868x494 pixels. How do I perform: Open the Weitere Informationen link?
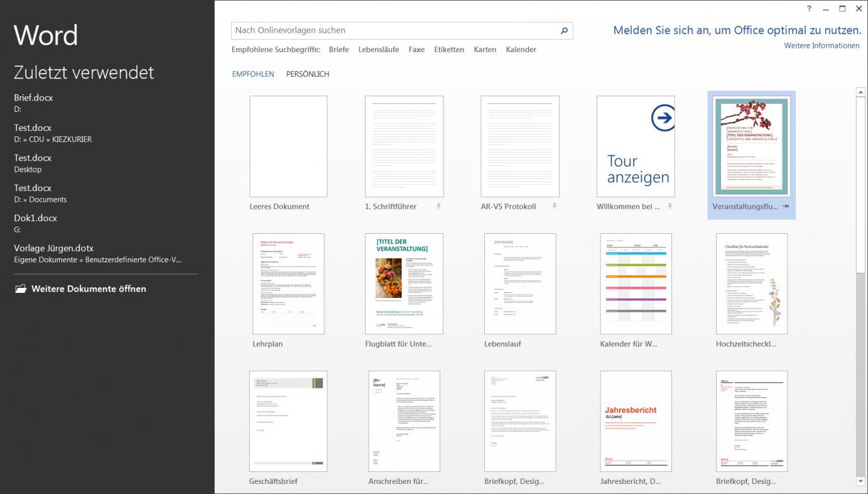822,46
